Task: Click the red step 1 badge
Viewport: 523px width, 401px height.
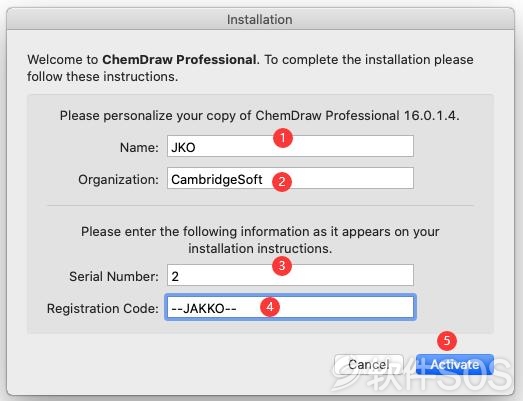Action: (283, 138)
